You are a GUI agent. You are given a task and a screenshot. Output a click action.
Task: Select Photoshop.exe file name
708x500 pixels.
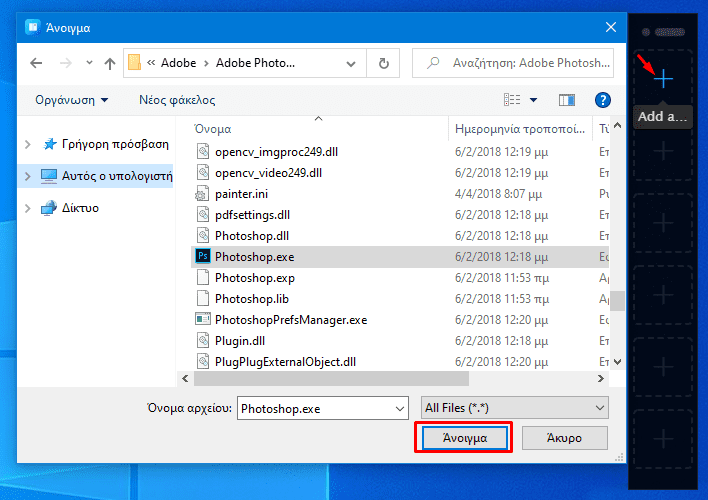[255, 257]
